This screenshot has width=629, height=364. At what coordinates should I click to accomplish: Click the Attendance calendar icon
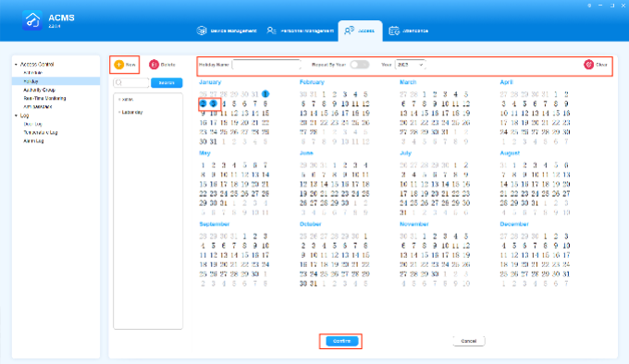point(394,30)
